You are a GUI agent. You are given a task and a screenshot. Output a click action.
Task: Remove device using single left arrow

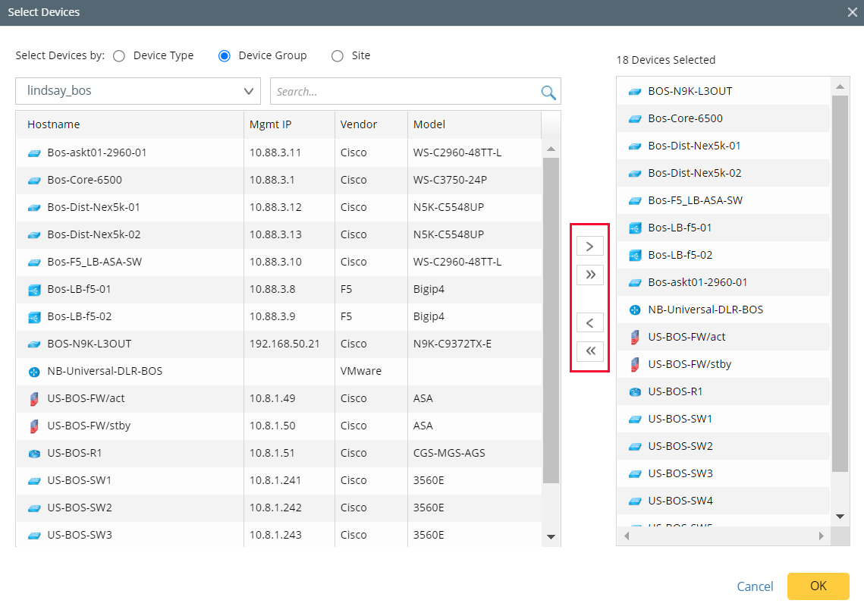(x=590, y=322)
